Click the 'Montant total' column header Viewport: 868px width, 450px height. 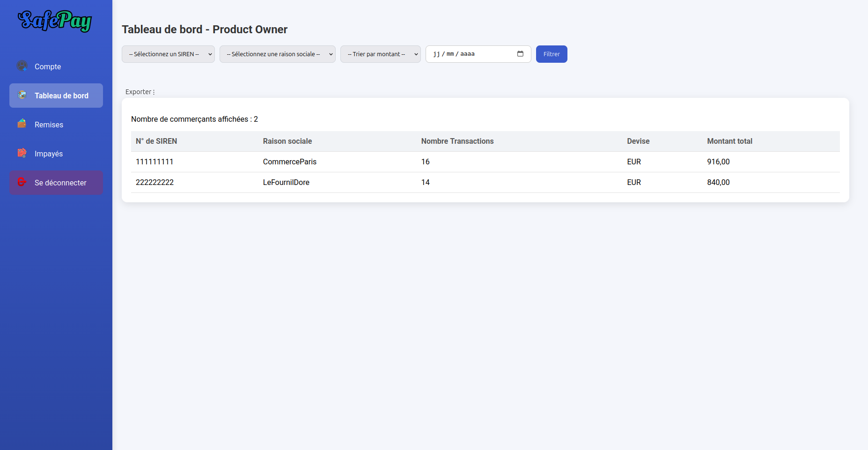click(729, 141)
